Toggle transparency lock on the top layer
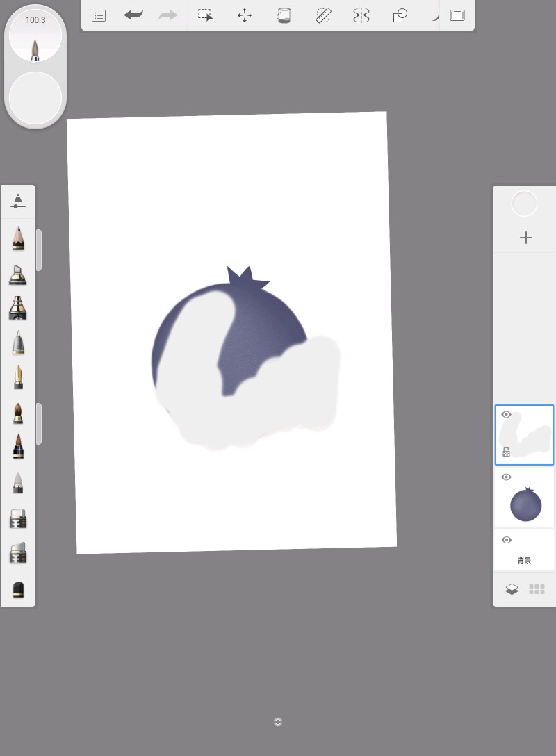The image size is (556, 756). 507,452
